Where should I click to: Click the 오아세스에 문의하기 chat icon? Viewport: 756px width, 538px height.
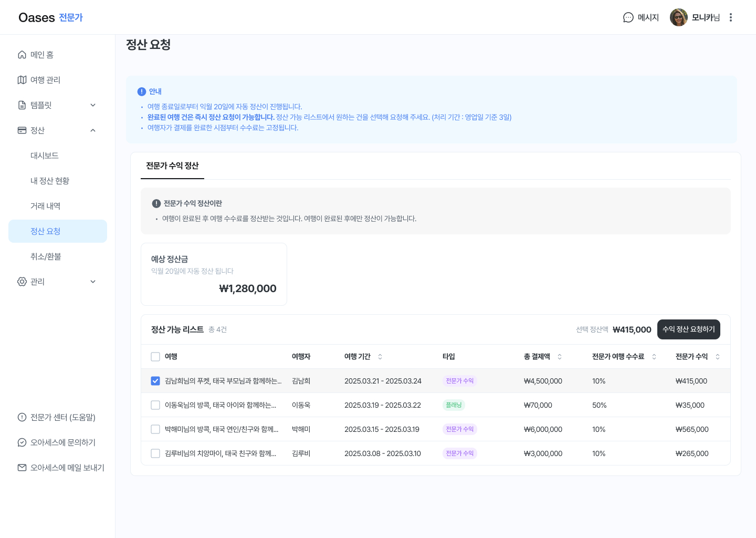tap(22, 442)
